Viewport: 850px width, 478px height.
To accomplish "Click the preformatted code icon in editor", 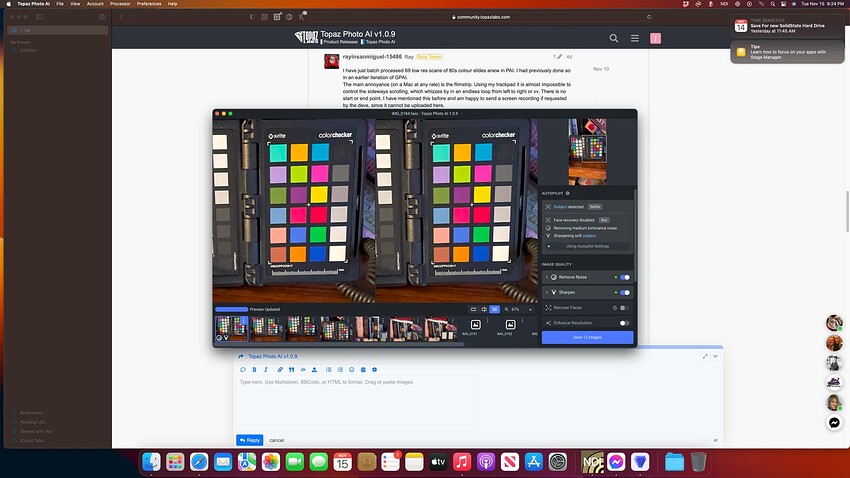I will [x=303, y=370].
